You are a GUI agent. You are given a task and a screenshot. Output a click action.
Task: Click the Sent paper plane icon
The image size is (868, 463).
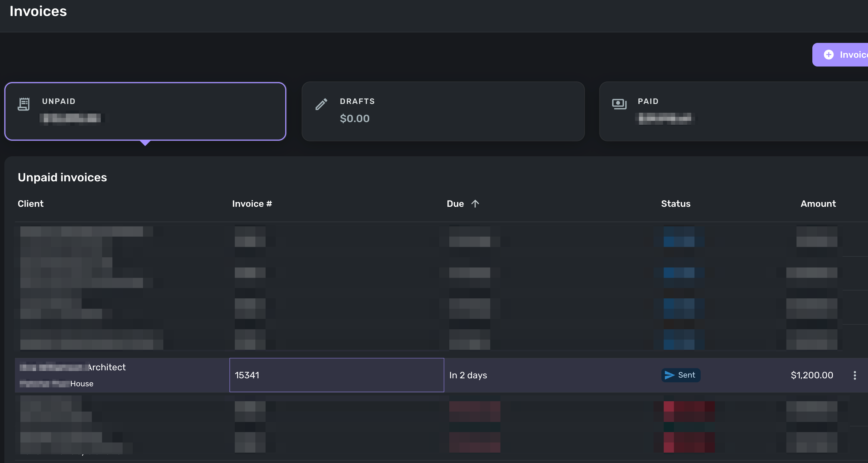coord(669,375)
